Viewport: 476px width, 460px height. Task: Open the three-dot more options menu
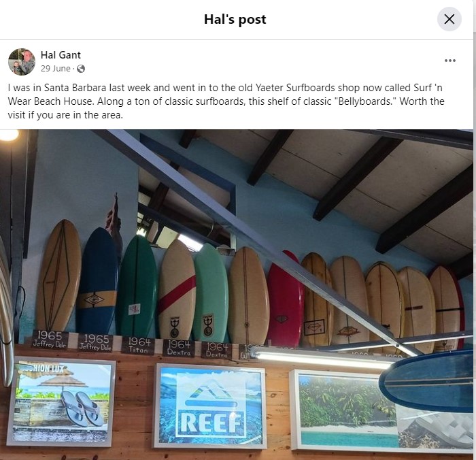(450, 61)
